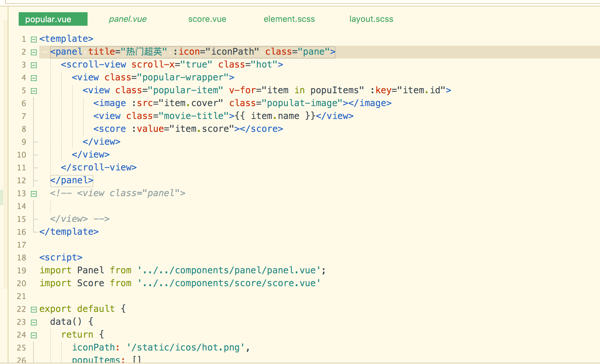
Task: Select line number 21 in the gutter
Action: pos(22,296)
